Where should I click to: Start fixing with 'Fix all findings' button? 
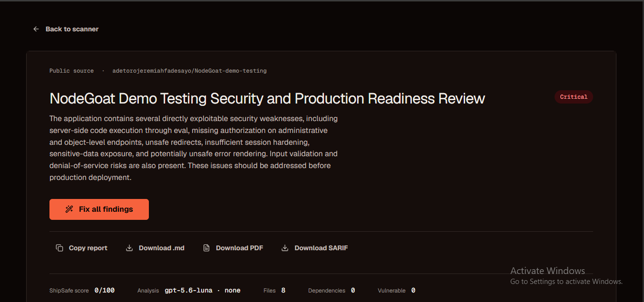point(99,209)
